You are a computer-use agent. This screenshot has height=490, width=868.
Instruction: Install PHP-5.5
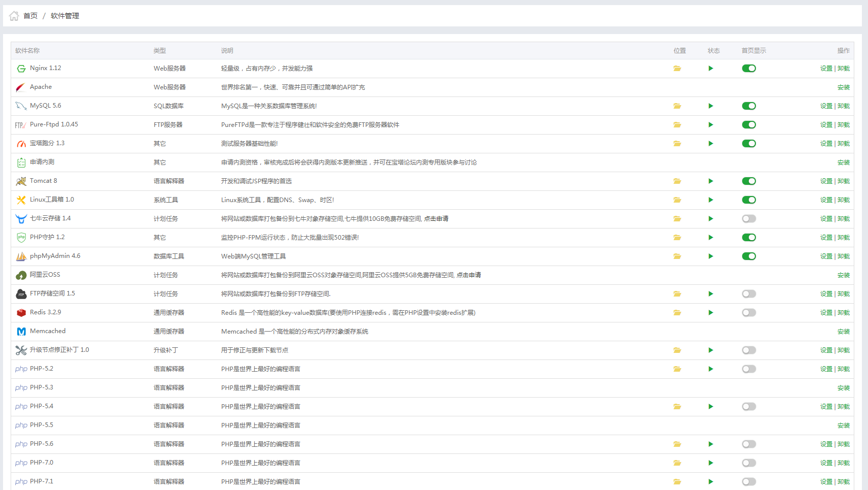(x=844, y=426)
